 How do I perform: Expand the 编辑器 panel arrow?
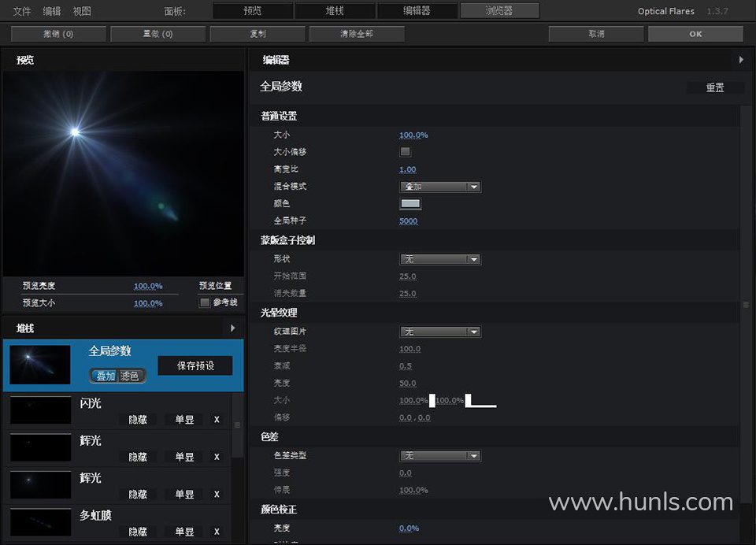741,60
